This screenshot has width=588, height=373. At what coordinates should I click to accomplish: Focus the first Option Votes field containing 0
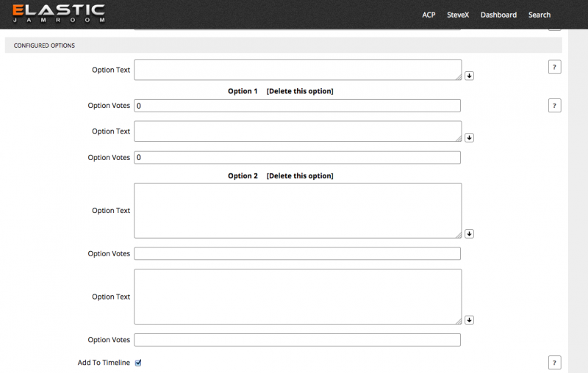[297, 106]
